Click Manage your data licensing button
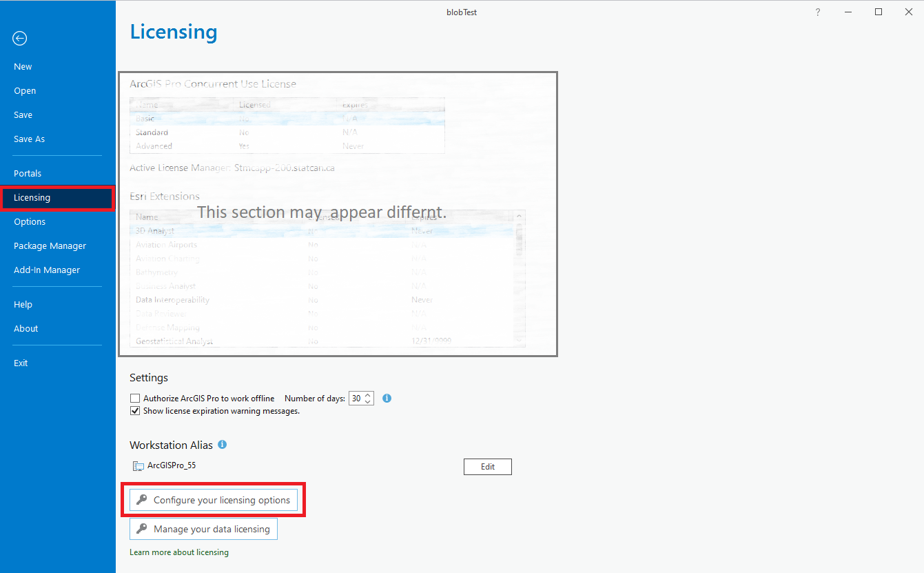The image size is (924, 573). 203,529
